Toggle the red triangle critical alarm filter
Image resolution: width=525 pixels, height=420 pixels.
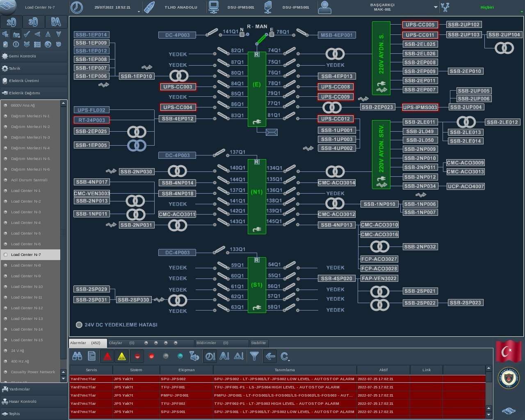point(107,356)
